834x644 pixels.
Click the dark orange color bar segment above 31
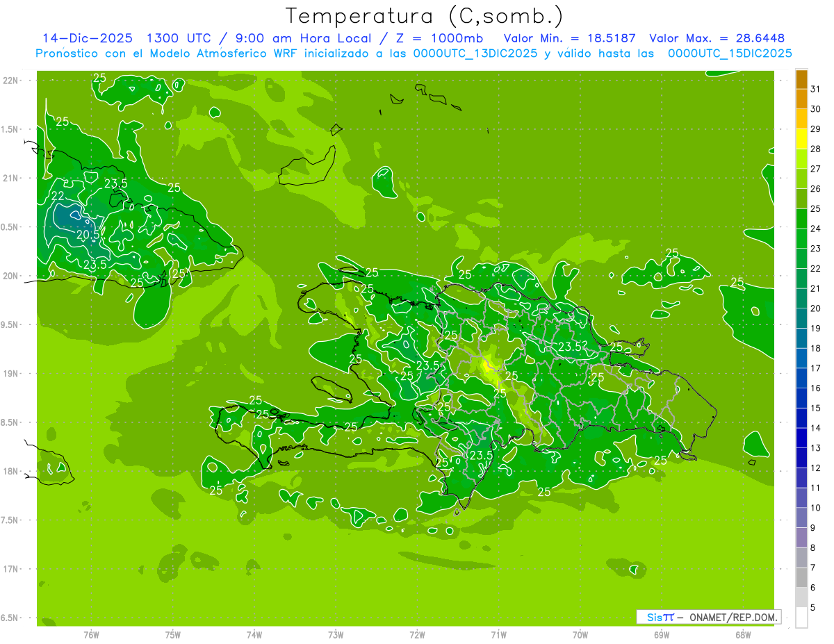[x=801, y=79]
